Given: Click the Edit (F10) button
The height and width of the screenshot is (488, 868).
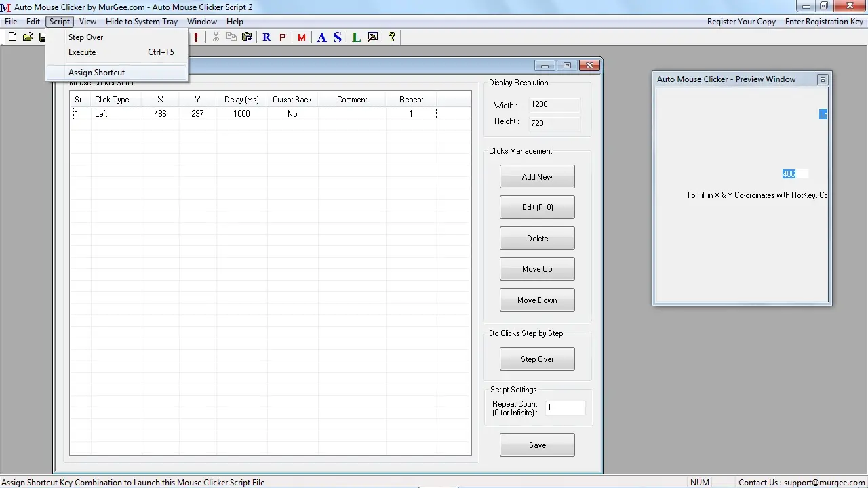Looking at the screenshot, I should (x=537, y=207).
